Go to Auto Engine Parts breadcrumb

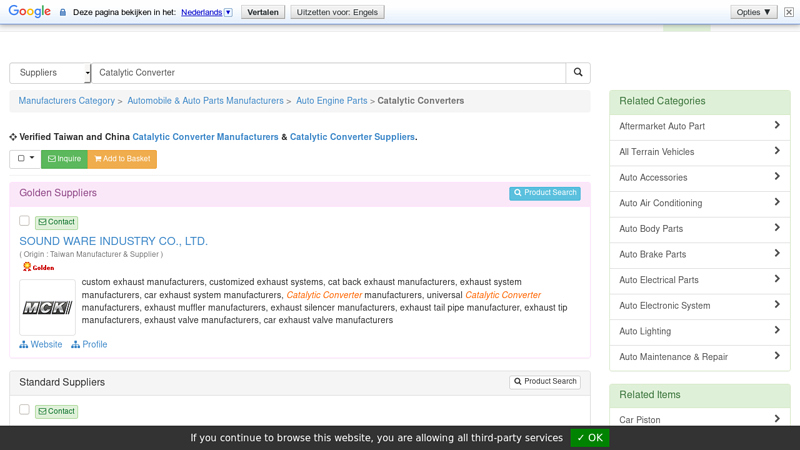pos(331,101)
